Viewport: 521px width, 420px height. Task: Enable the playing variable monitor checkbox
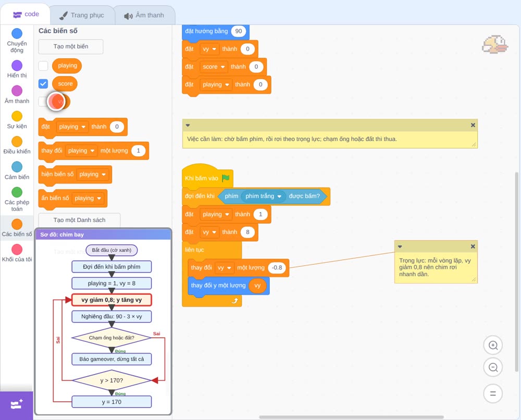coord(43,66)
